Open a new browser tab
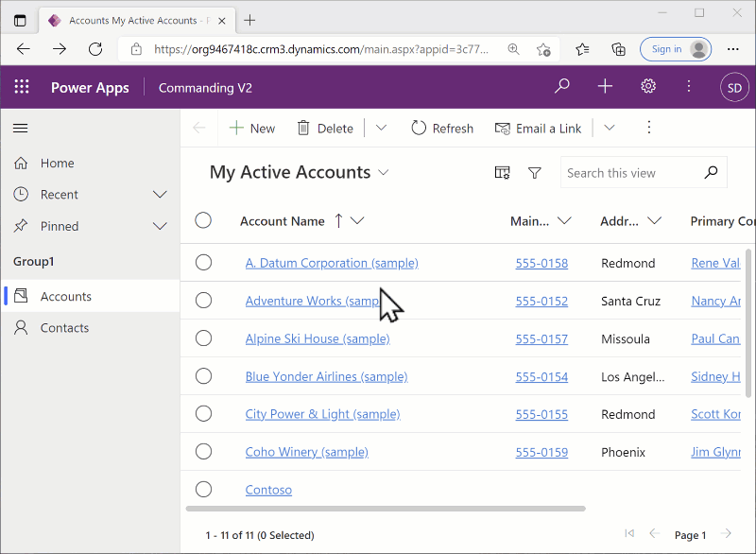756x554 pixels. click(x=249, y=20)
